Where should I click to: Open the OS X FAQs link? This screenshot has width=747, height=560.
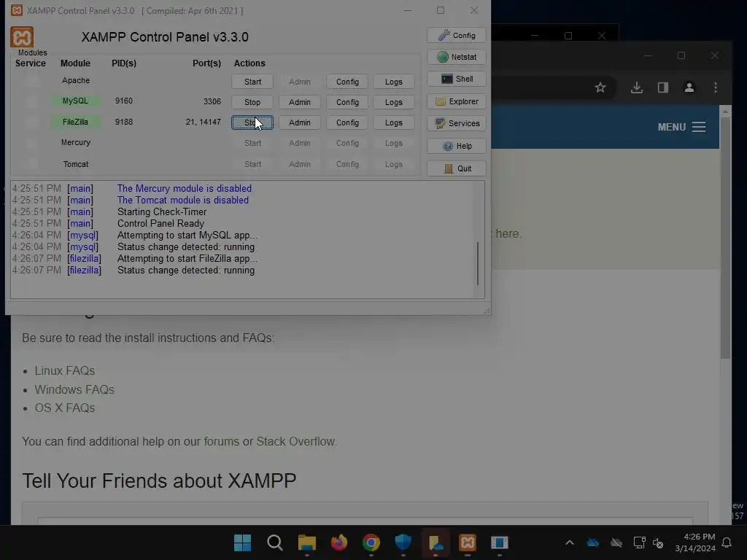[65, 408]
